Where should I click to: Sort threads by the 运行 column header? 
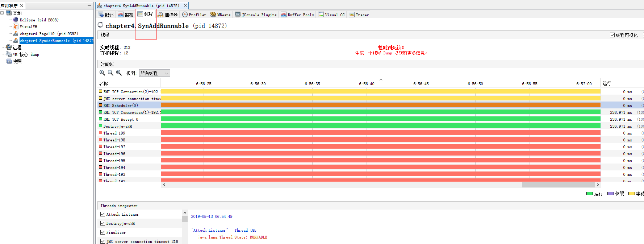coord(622,83)
